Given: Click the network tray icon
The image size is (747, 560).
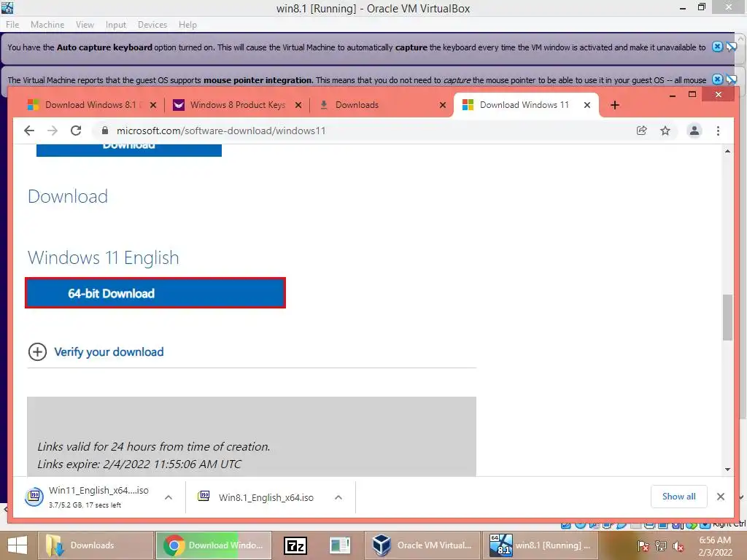Looking at the screenshot, I should tap(660, 546).
